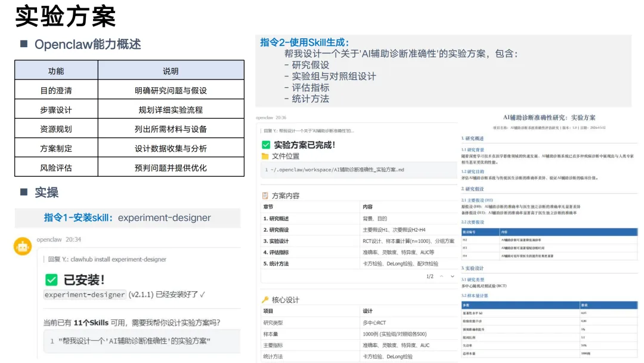Click the "3.2 样本量计算" document heading
The width and height of the screenshot is (644, 363).
475,296
